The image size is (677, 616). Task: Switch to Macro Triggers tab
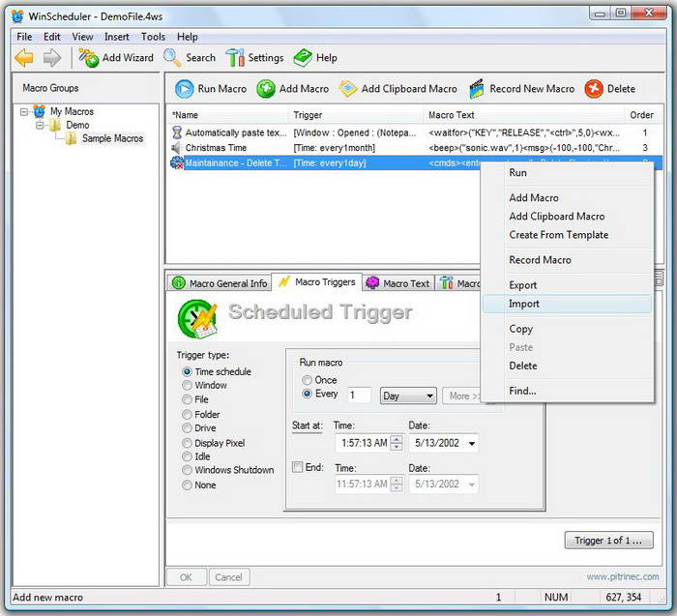click(317, 282)
